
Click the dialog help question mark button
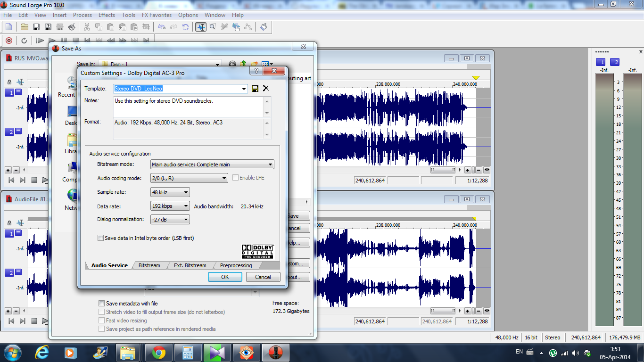click(256, 71)
